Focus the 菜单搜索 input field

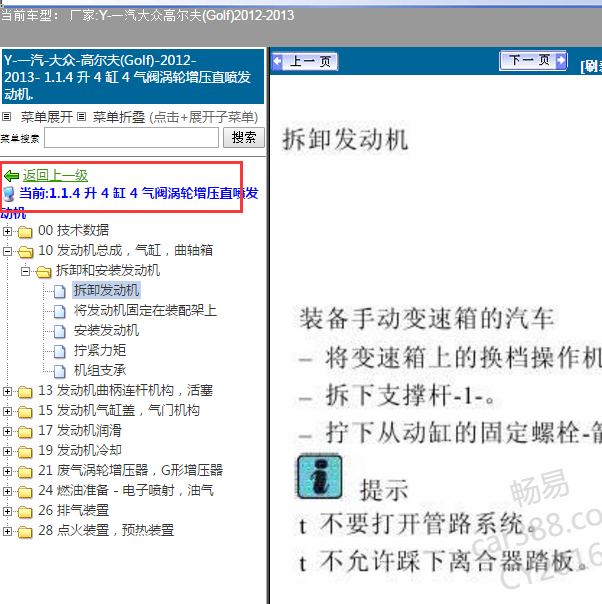coord(131,138)
